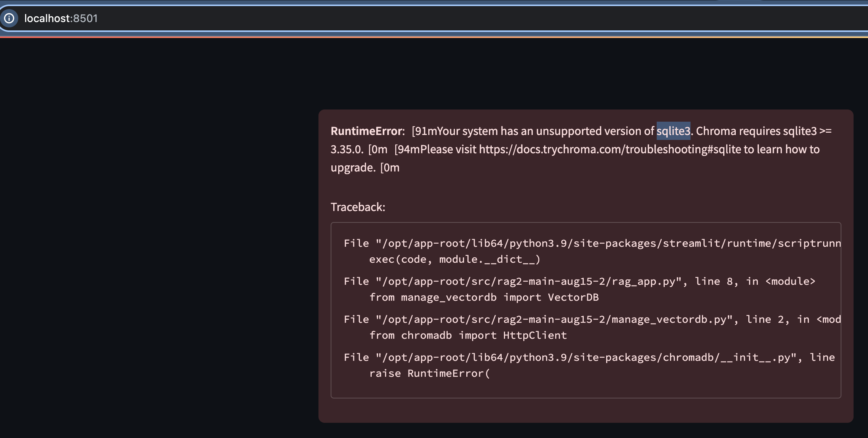Click 'from chromadb import HttpClient' line
The height and width of the screenshot is (438, 868).
coord(468,335)
